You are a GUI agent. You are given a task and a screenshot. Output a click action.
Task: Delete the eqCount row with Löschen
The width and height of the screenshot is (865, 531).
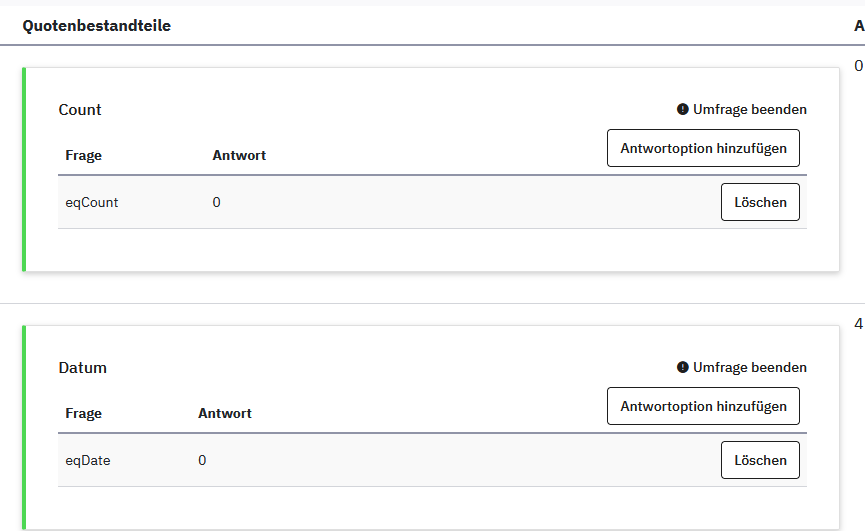(x=760, y=202)
